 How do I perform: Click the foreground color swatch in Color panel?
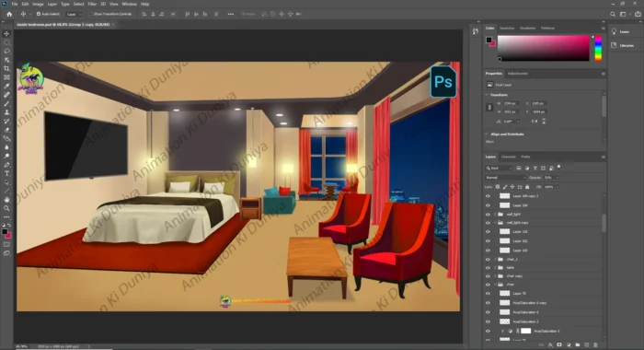point(489,40)
